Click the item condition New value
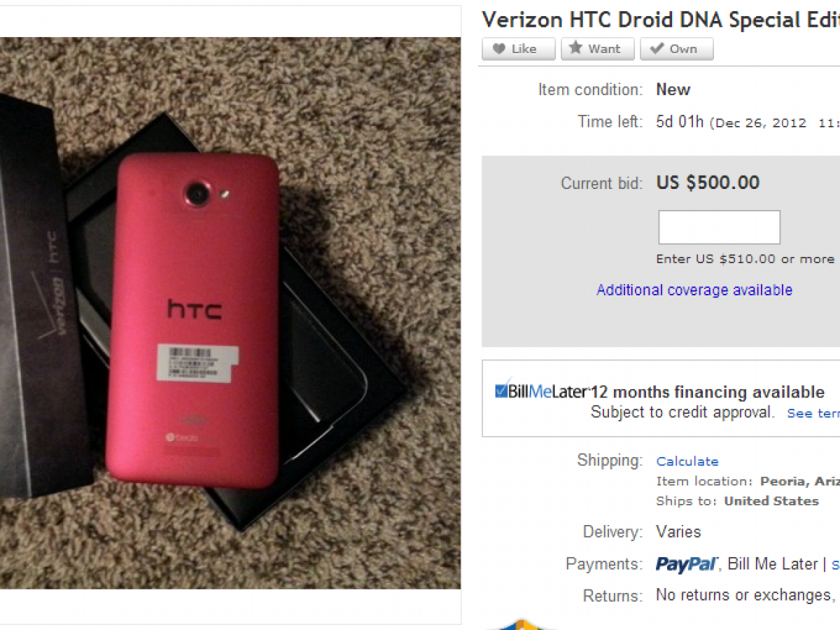 click(x=673, y=90)
